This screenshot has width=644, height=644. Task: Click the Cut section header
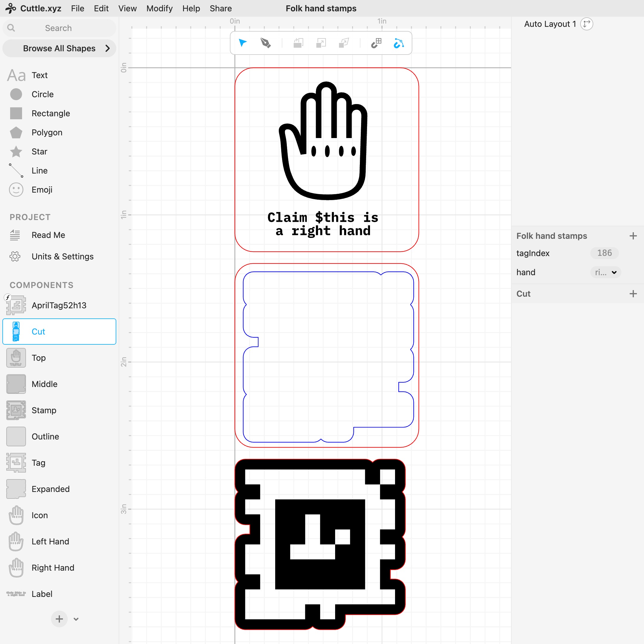(523, 294)
